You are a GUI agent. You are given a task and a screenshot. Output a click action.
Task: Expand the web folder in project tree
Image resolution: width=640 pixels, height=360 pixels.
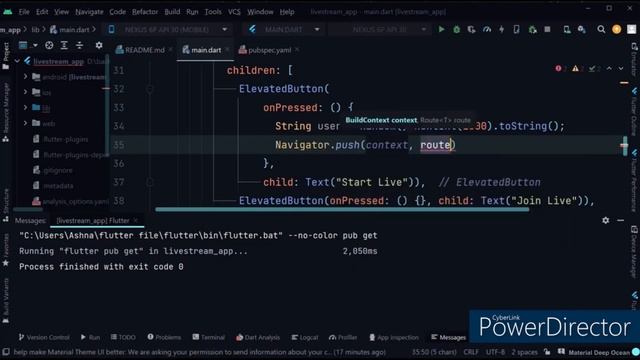click(25, 123)
